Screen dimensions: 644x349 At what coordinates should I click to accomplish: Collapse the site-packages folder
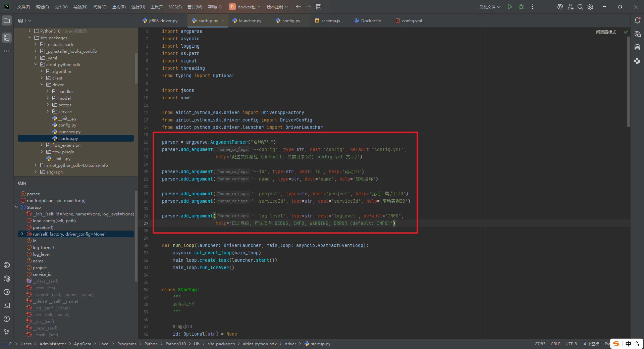pos(30,38)
